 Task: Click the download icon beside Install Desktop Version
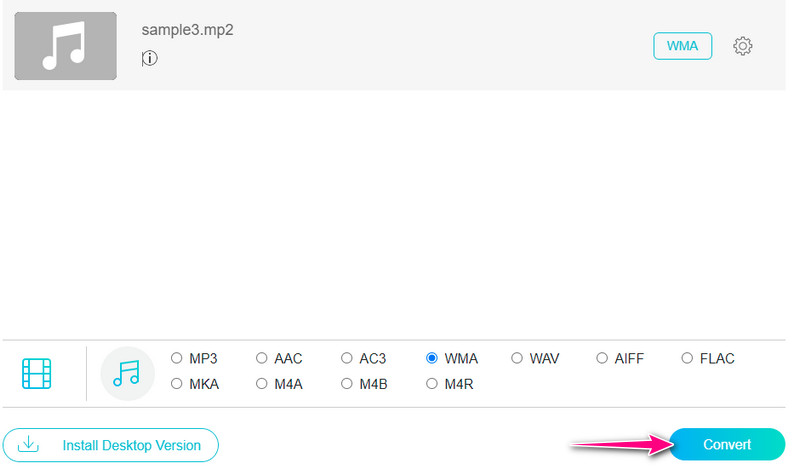29,445
